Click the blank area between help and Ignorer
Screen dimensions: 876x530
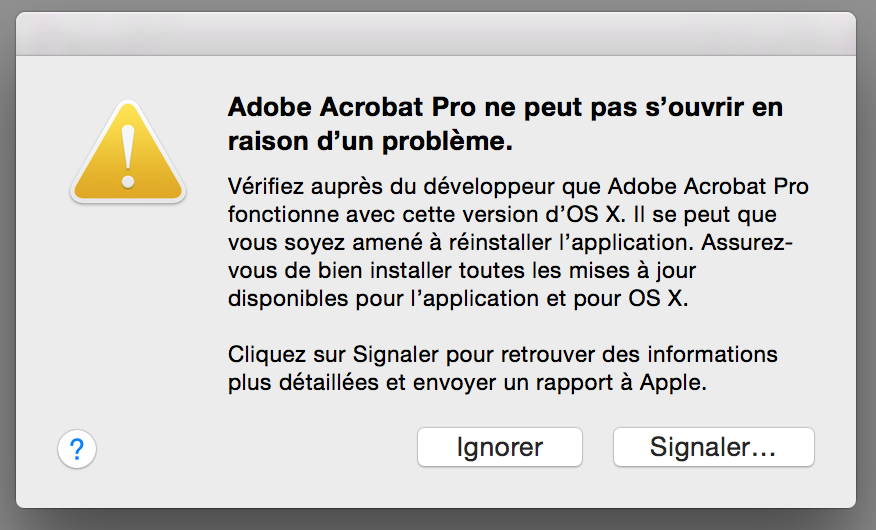[257, 448]
